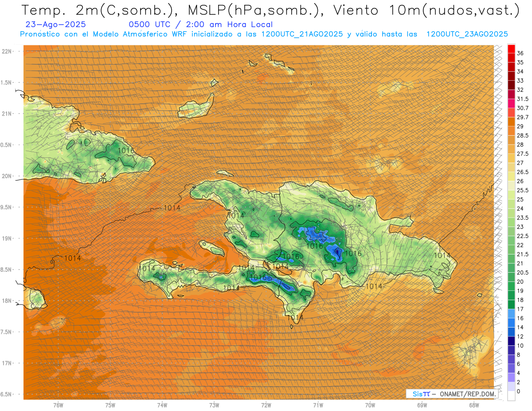This screenshot has width=532, height=411.
Task: Click the color scale value "35"
Action: pyautogui.click(x=520, y=63)
